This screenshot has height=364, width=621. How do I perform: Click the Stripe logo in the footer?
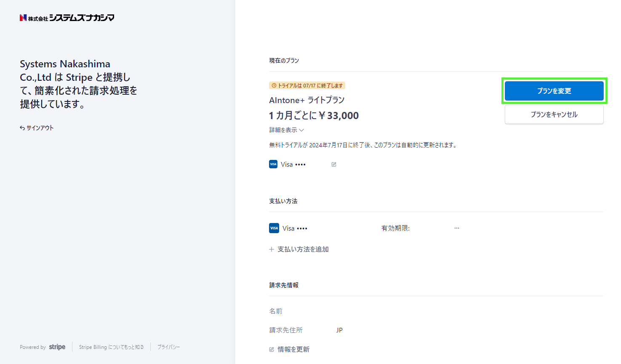(x=57, y=347)
